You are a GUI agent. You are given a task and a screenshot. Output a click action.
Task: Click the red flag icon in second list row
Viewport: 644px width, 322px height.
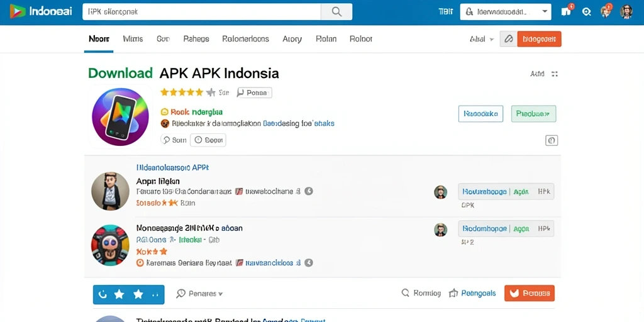(x=240, y=263)
